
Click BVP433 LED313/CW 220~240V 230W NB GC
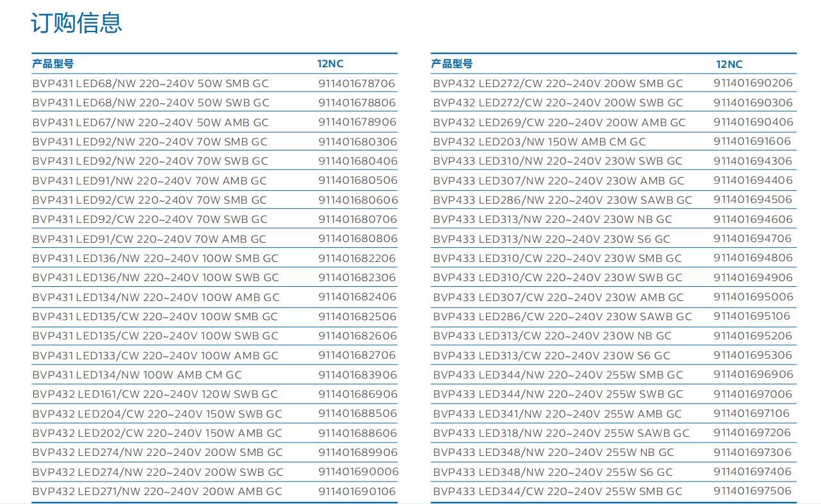552,336
